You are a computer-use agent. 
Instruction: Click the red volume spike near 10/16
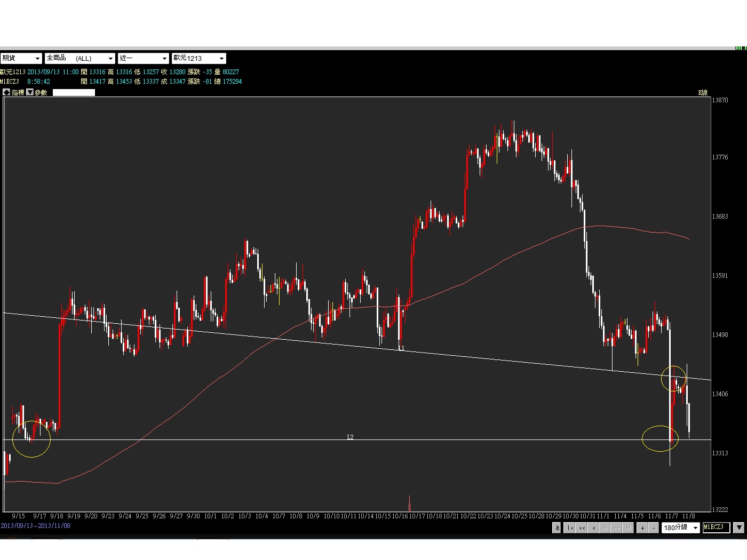[410, 503]
